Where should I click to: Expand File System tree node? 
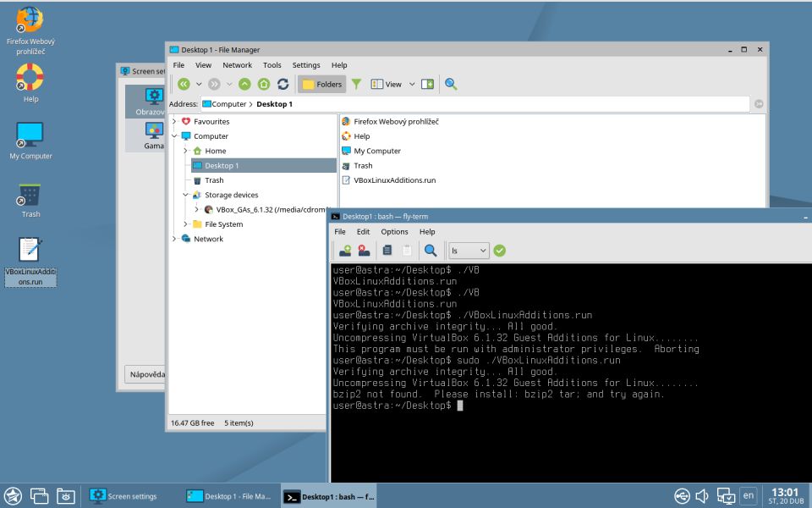click(185, 224)
